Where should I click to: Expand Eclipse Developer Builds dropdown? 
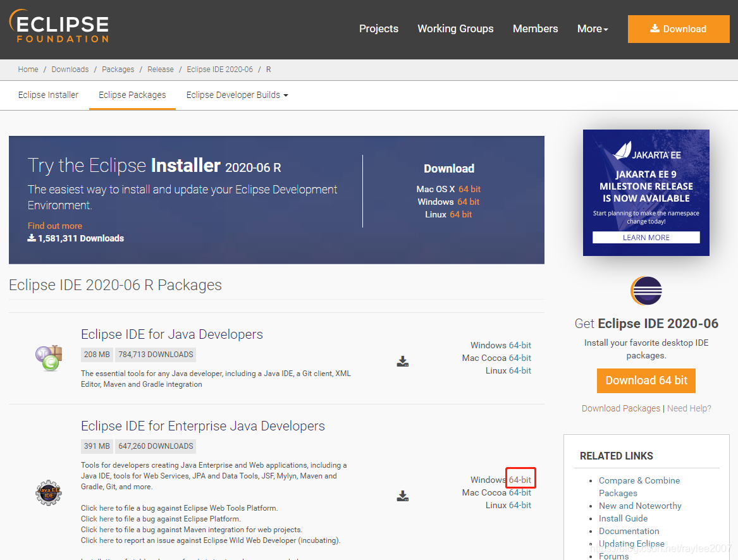237,95
